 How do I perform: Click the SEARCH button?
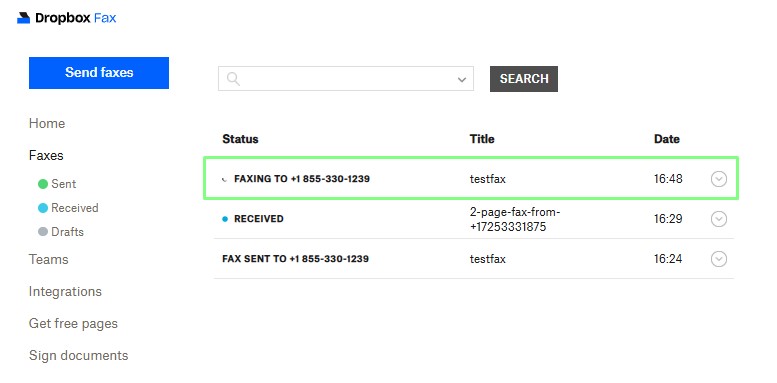[x=524, y=79]
